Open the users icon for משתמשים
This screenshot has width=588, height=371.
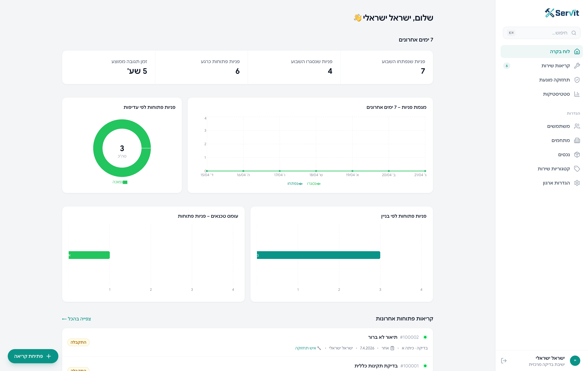tap(577, 126)
